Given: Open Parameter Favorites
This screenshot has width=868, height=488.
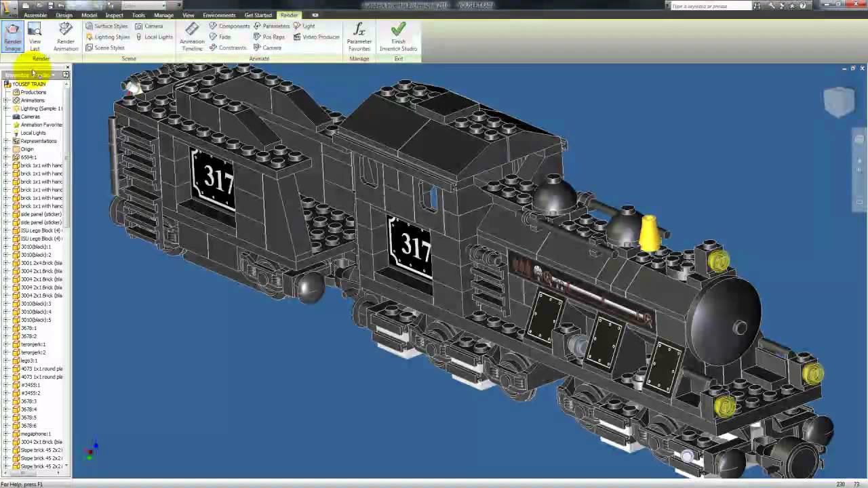Looking at the screenshot, I should (359, 37).
